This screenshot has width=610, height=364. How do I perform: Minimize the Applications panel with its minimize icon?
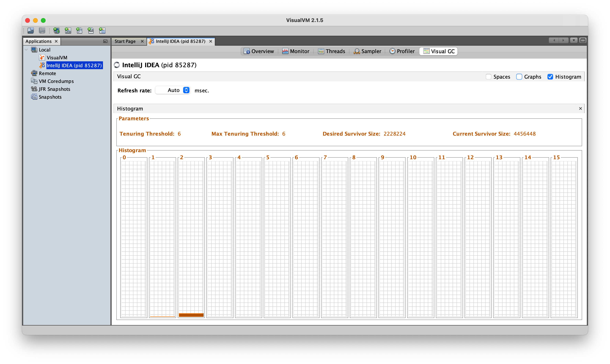[105, 41]
